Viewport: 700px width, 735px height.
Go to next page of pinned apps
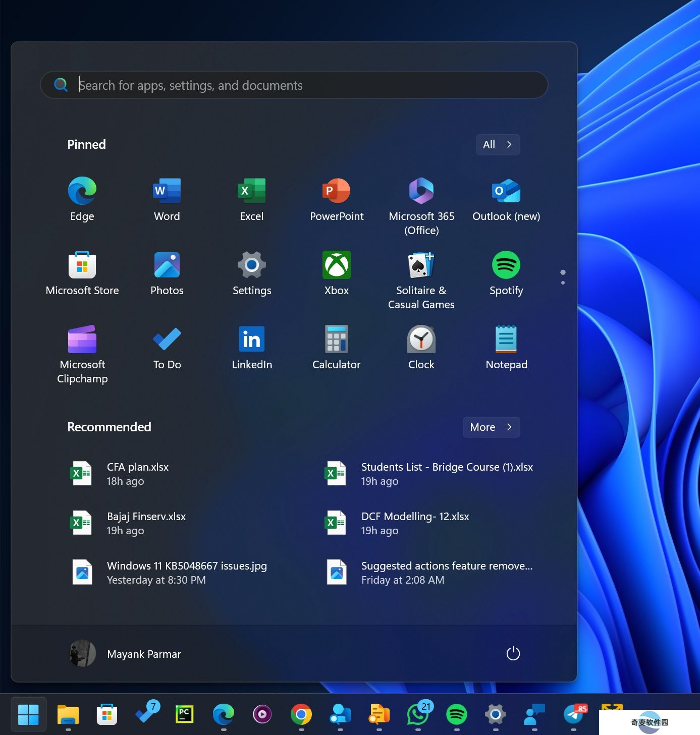click(563, 282)
